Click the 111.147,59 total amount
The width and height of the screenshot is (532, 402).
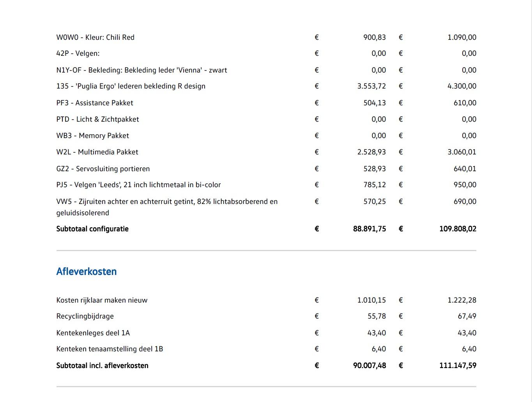458,366
